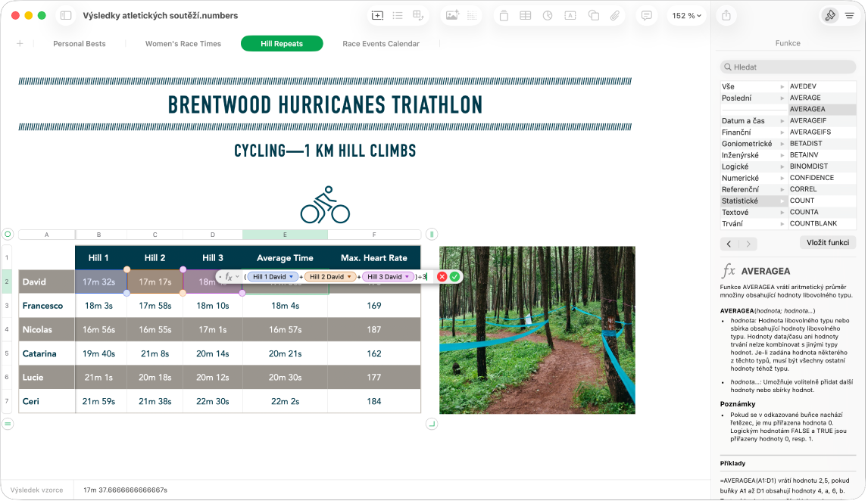Viewport: 868px width, 501px height.
Task: Switch to Women's Race Times tab
Action: click(183, 44)
